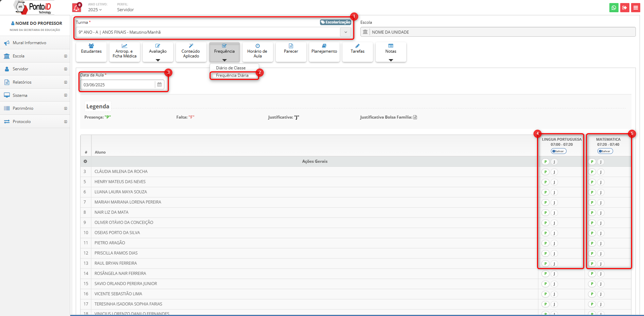Screen dimensions: 644x316
Task: Mark all students present in Lingua Portuguesa
Action: tap(545, 162)
